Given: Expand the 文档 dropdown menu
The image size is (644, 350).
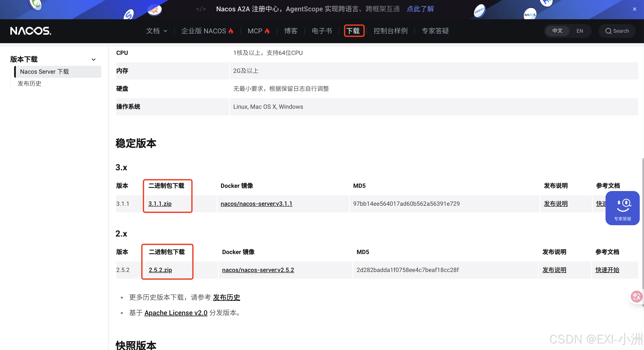Looking at the screenshot, I should click(156, 31).
